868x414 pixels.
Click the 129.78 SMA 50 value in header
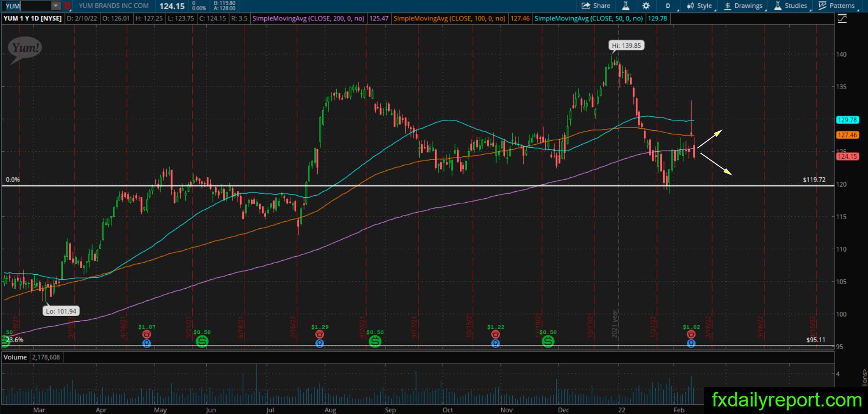pos(658,19)
